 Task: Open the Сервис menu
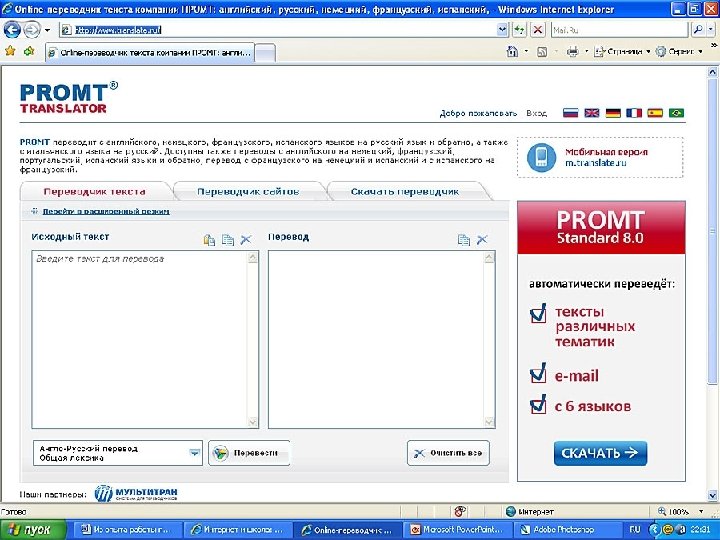(x=680, y=51)
